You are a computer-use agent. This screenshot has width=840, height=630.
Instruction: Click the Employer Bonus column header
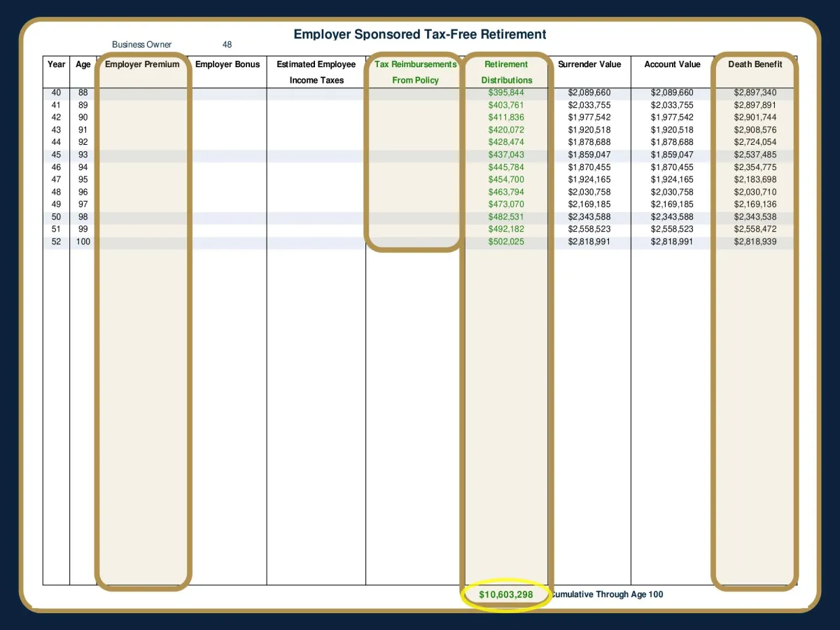pyautogui.click(x=227, y=64)
